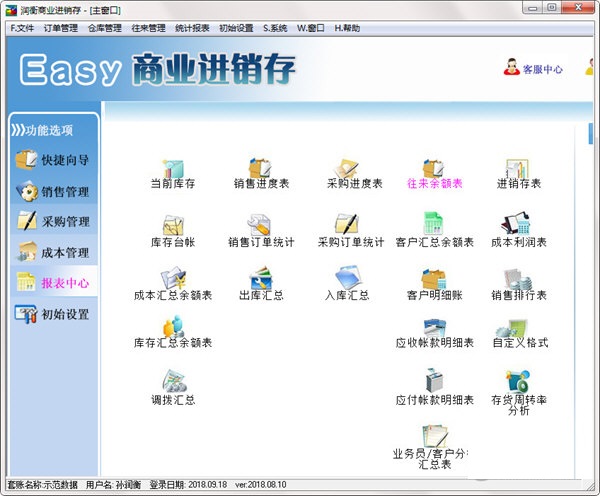Select 成本管理 in the sidebar
Image resolution: width=600 pixels, height=496 pixels.
[x=53, y=252]
